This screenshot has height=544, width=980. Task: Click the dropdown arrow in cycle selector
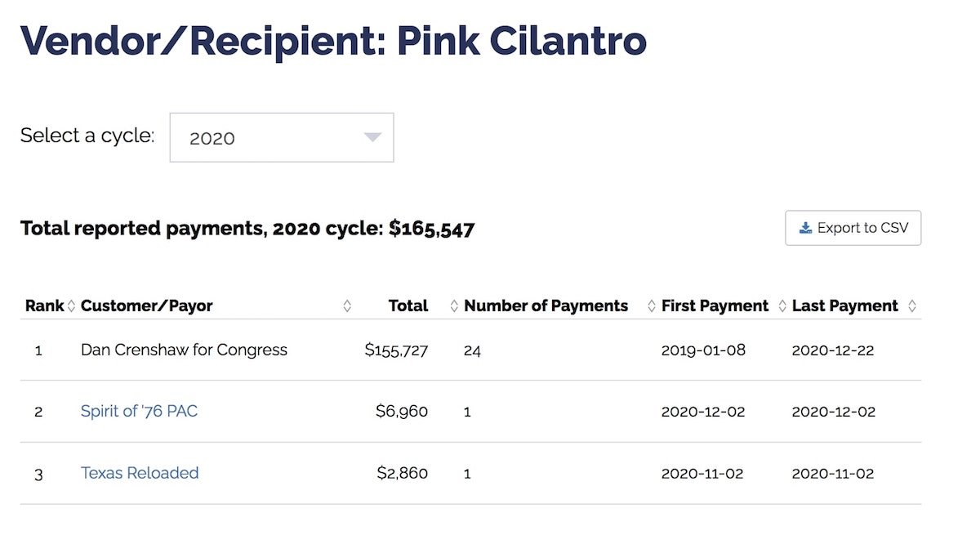[372, 137]
